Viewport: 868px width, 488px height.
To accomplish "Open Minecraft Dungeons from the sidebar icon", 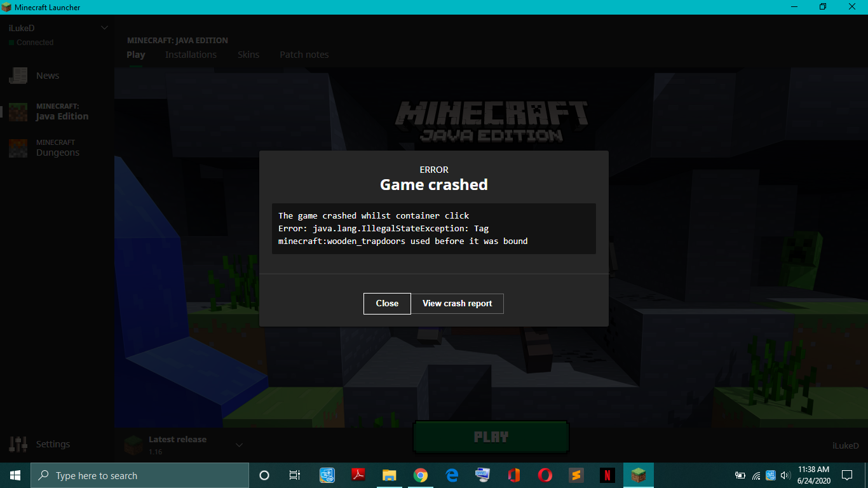I will 18,148.
